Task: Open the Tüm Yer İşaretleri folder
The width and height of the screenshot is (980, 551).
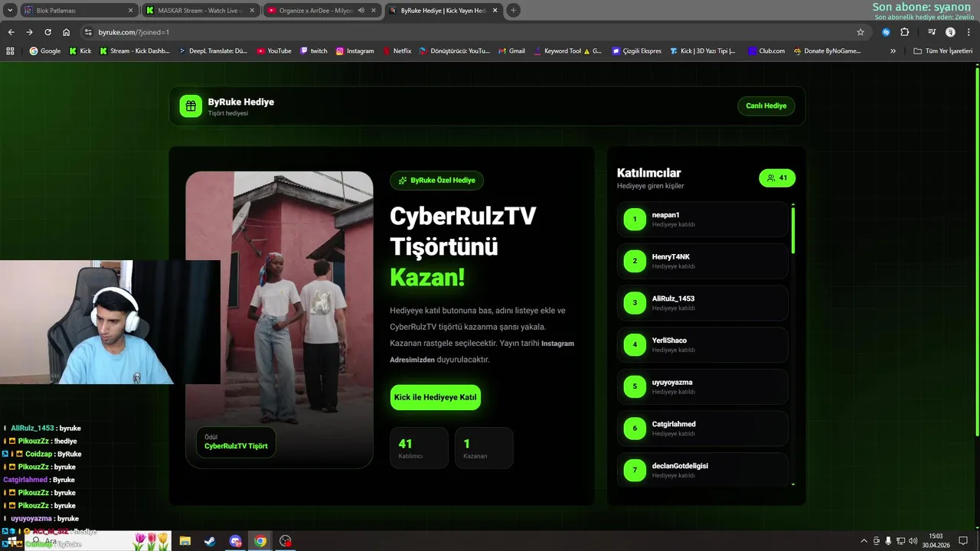Action: coord(942,51)
